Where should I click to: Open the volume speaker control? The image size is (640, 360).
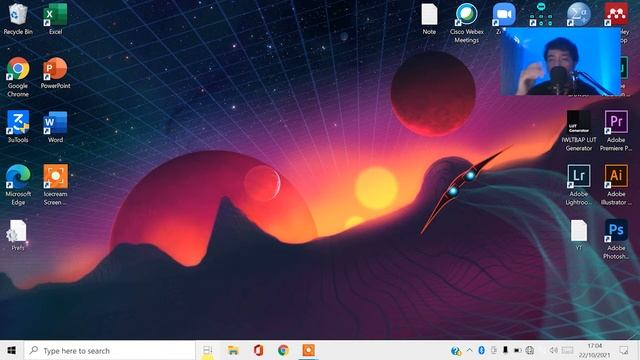click(553, 350)
